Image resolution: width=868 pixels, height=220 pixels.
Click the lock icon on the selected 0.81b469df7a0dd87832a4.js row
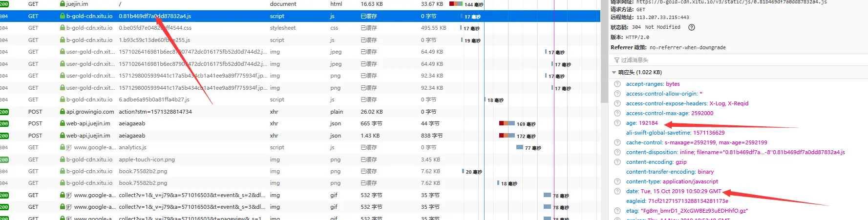(x=63, y=16)
